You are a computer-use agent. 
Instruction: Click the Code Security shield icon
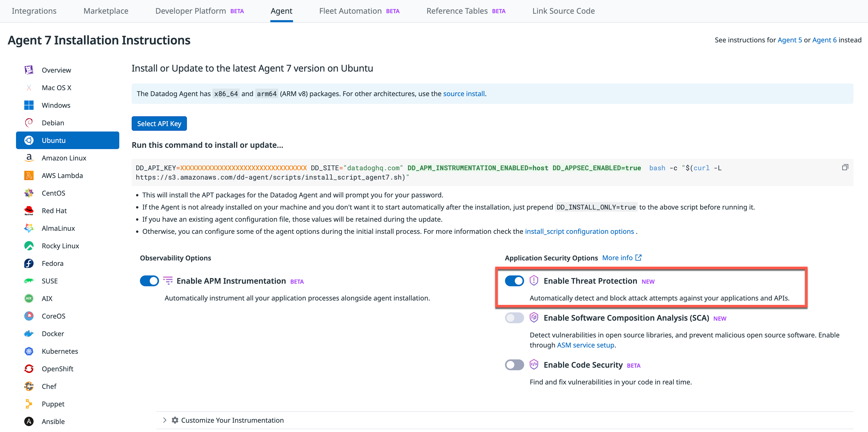point(534,365)
